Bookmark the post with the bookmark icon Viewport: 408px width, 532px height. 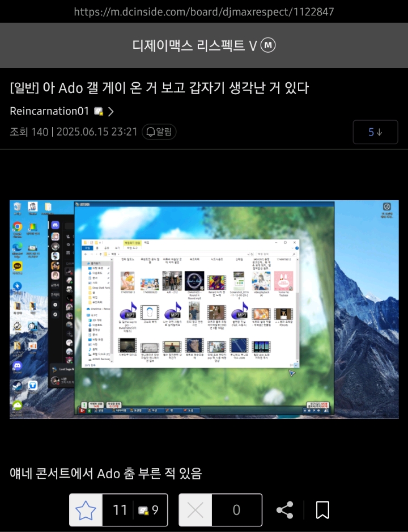(x=322, y=510)
